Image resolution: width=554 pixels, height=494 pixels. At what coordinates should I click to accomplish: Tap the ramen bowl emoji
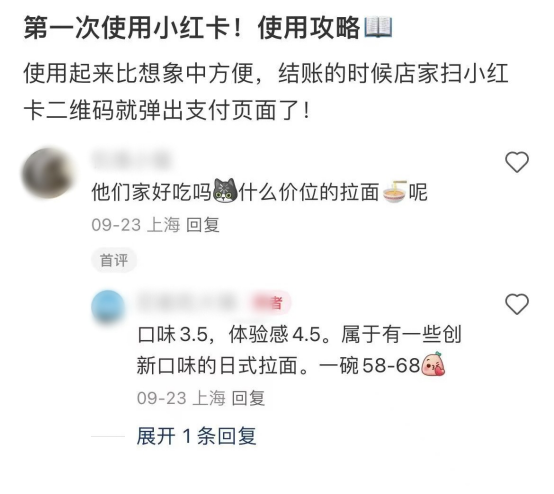pos(395,192)
